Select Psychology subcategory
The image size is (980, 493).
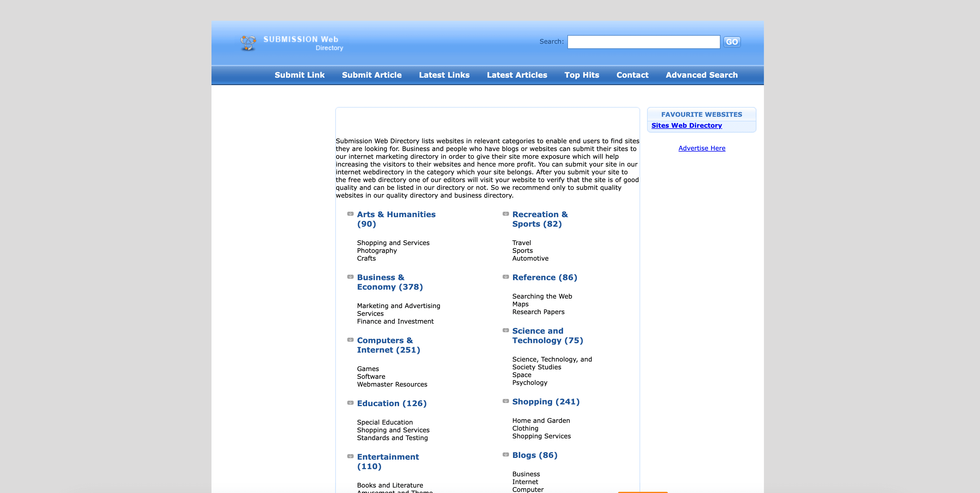(x=530, y=383)
